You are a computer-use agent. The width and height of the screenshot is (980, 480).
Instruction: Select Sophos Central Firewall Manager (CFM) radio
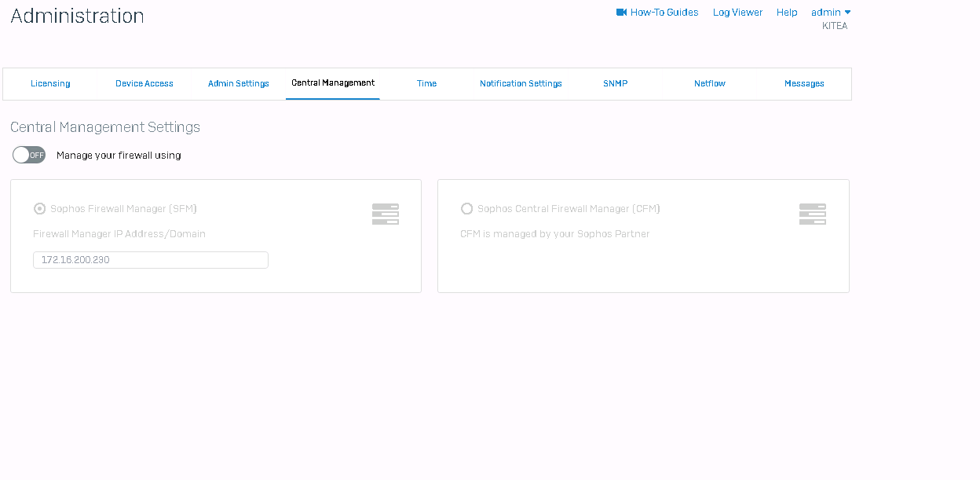(x=466, y=209)
